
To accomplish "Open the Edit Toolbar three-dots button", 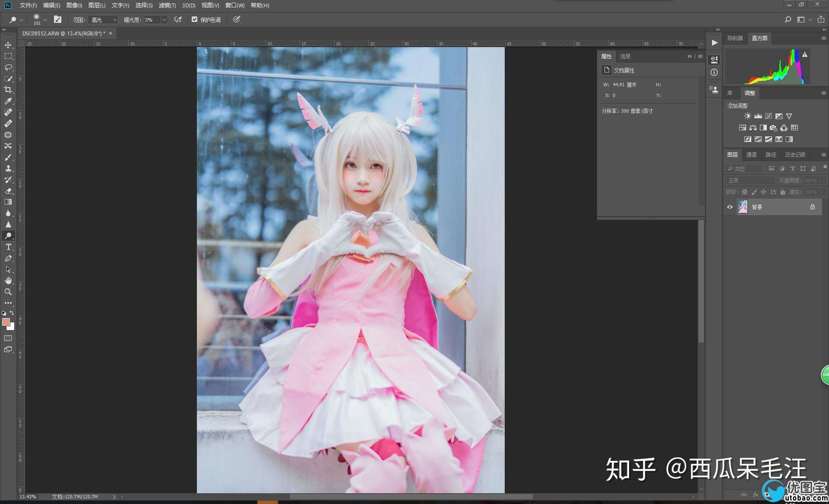I will tap(8, 303).
